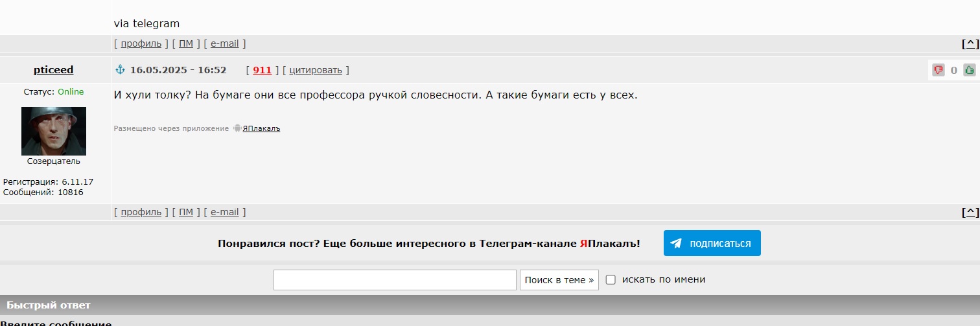Click the Android robot icon before ЯПлакалъ
This screenshot has width=980, height=326.
pos(237,128)
